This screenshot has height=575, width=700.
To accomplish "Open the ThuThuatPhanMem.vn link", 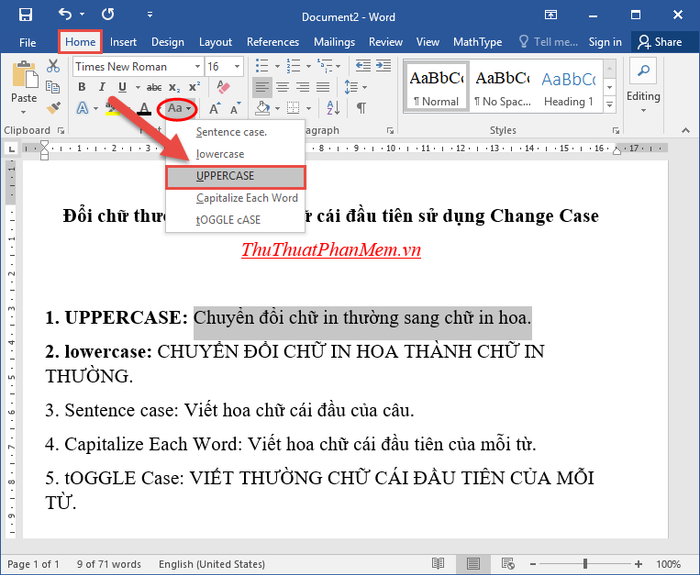I will 330,249.
